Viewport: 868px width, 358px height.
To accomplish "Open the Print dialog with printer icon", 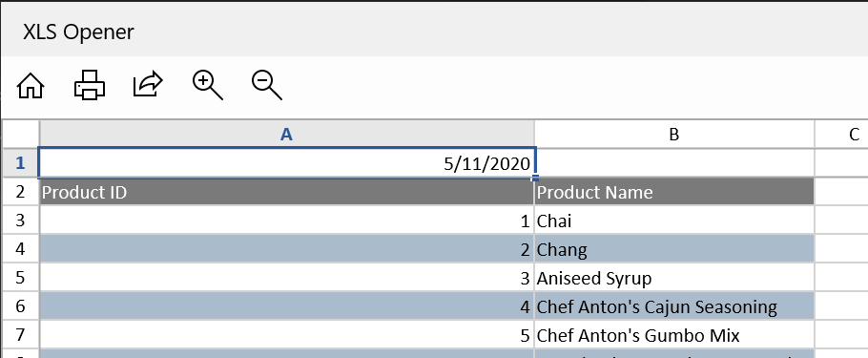I will coord(90,85).
